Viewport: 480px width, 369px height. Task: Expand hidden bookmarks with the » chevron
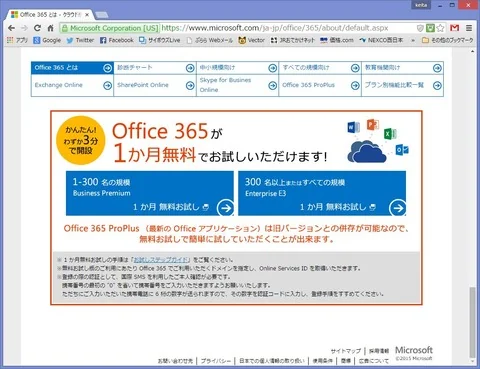[x=413, y=40]
